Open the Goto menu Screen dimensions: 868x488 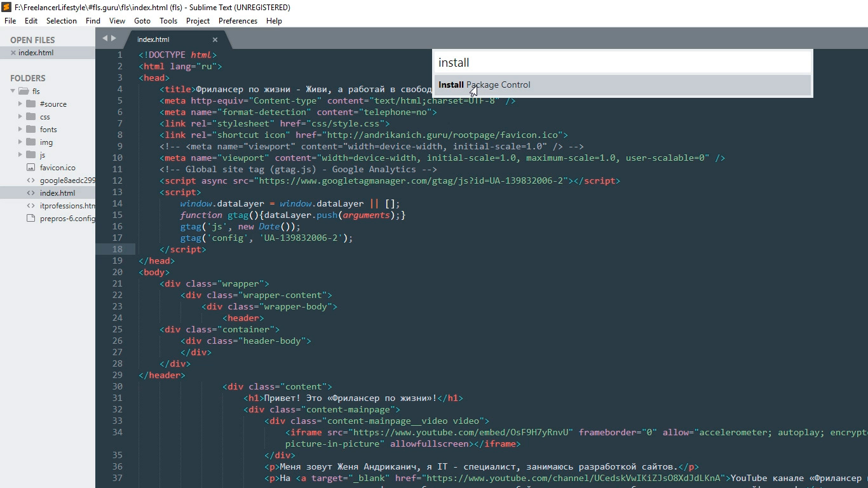(x=142, y=21)
